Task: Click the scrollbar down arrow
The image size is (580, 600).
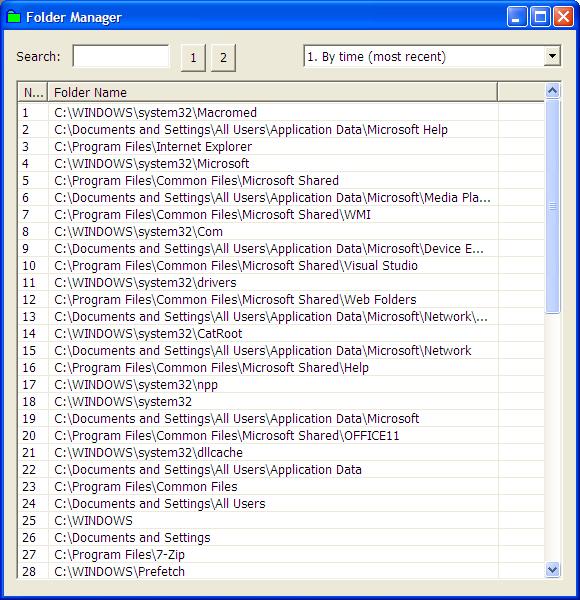Action: [x=552, y=569]
